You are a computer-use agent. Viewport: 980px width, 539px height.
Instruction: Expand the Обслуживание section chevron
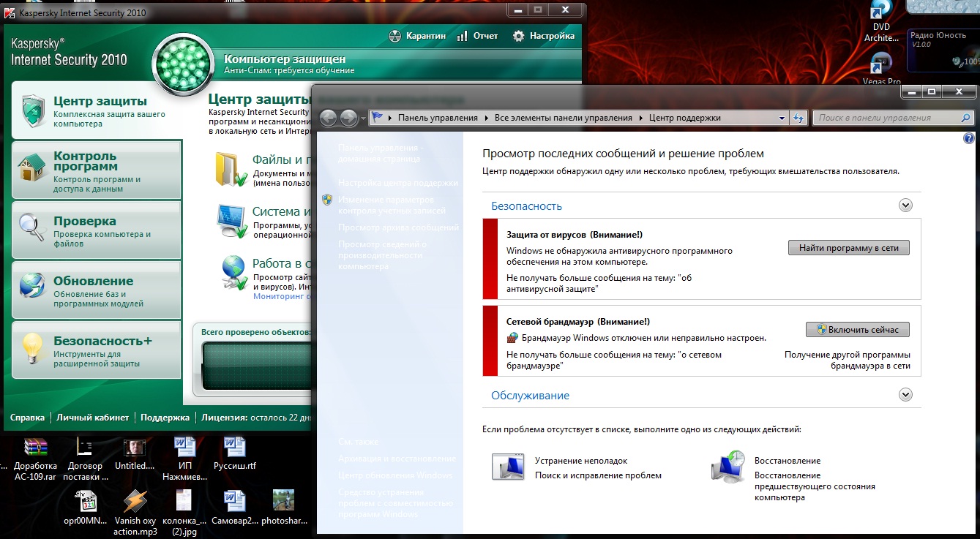point(905,395)
